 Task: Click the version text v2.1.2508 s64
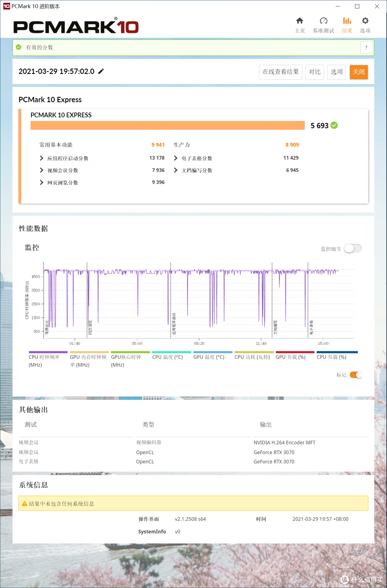click(x=190, y=519)
